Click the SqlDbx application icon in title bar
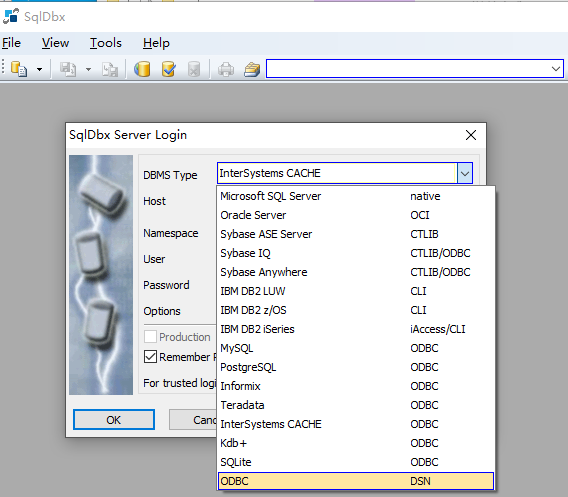The width and height of the screenshot is (568, 497). click(11, 17)
